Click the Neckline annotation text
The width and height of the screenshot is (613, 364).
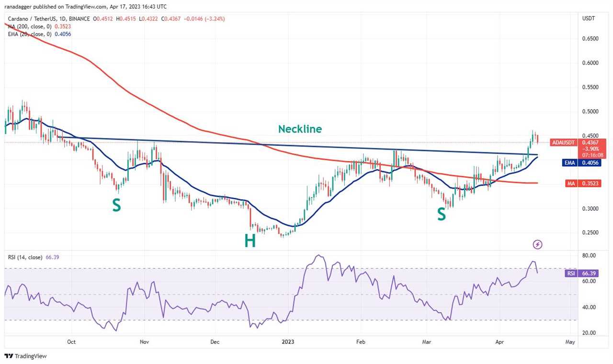tap(300, 129)
